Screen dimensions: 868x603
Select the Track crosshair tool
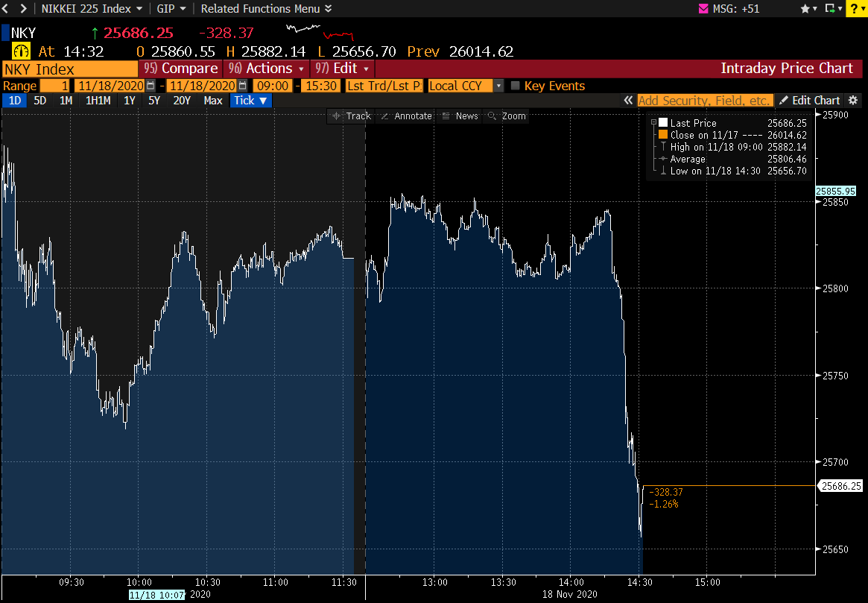click(x=351, y=116)
